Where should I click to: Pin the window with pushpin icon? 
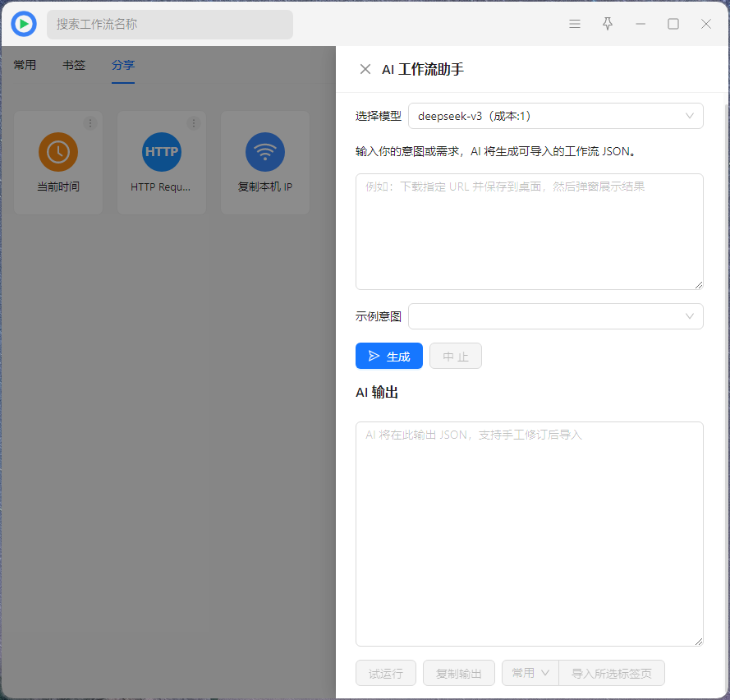coord(608,24)
